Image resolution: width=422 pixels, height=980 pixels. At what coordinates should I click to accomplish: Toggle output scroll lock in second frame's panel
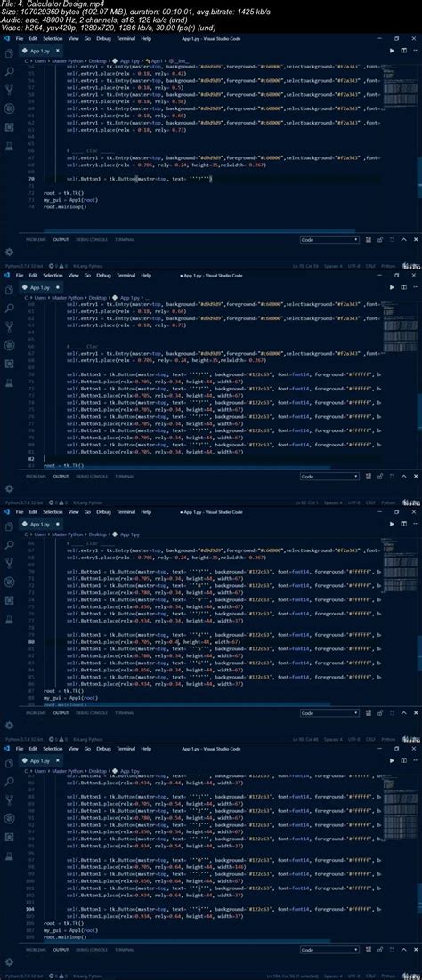pos(380,477)
